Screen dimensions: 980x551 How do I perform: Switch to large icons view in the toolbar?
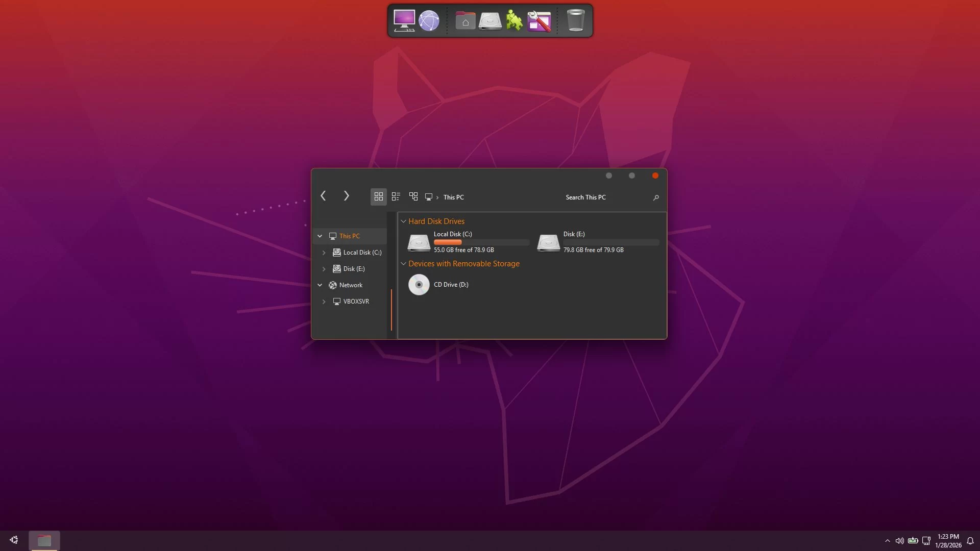coord(378,196)
